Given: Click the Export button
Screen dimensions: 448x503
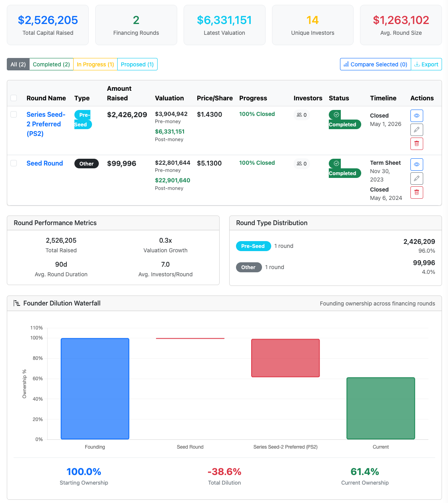Looking at the screenshot, I should pyautogui.click(x=426, y=64).
